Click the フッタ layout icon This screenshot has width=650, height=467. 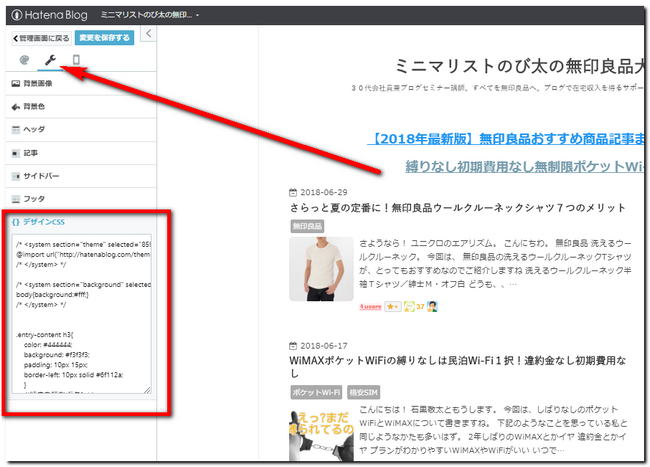click(16, 199)
